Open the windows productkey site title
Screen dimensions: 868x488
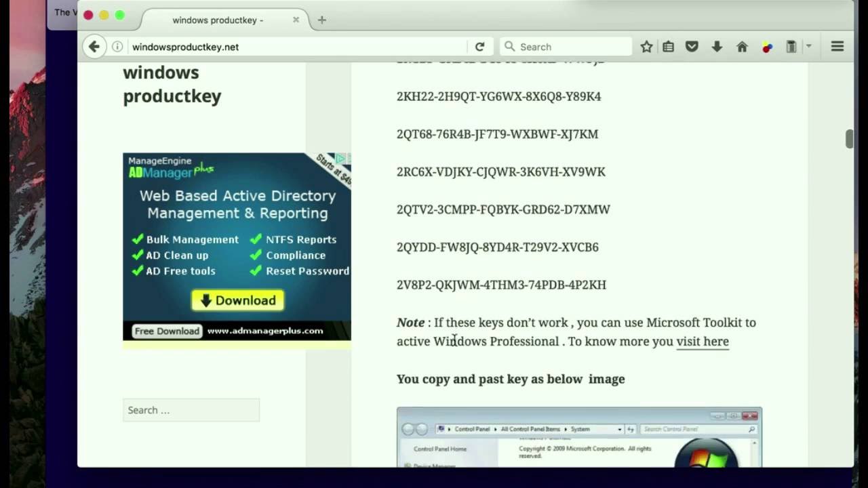pos(172,84)
